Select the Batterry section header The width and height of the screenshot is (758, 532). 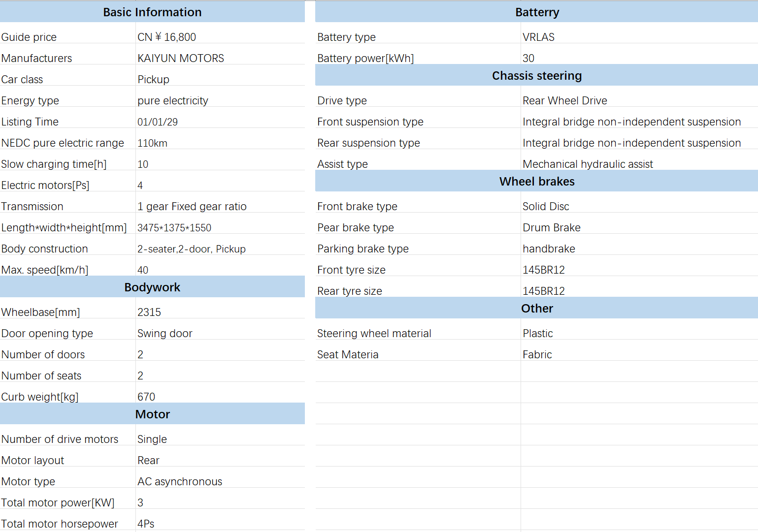pos(536,12)
